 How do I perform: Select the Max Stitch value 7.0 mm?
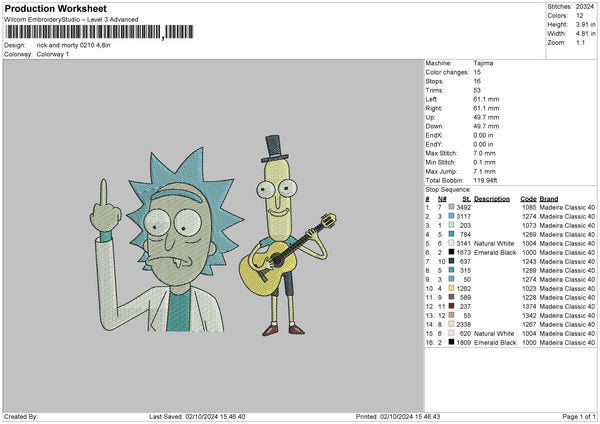coord(484,153)
